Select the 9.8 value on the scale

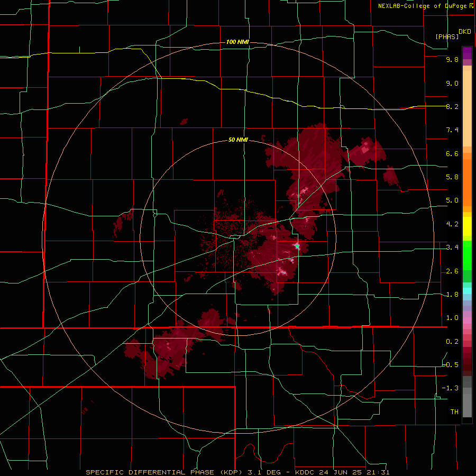452,59
